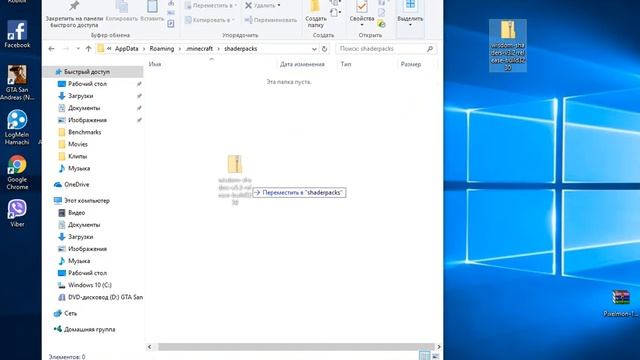
Task: Go forward in Explorer navigation
Action: pos(66,49)
